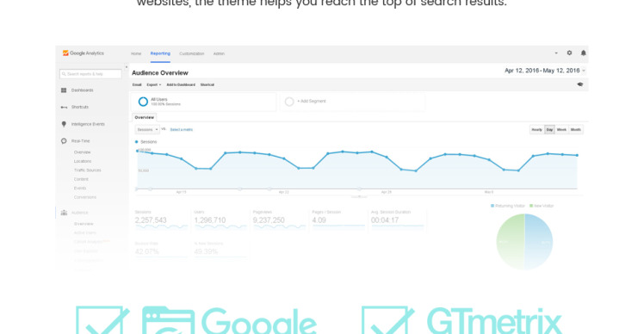
Task: Open the Sessions metric dropdown
Action: point(147,130)
